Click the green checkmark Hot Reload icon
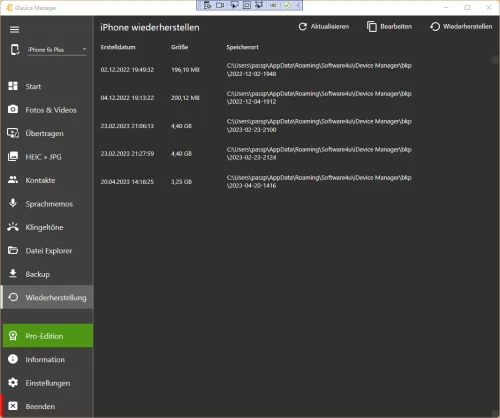Screen dimensions: 500x418 tap(287, 5)
